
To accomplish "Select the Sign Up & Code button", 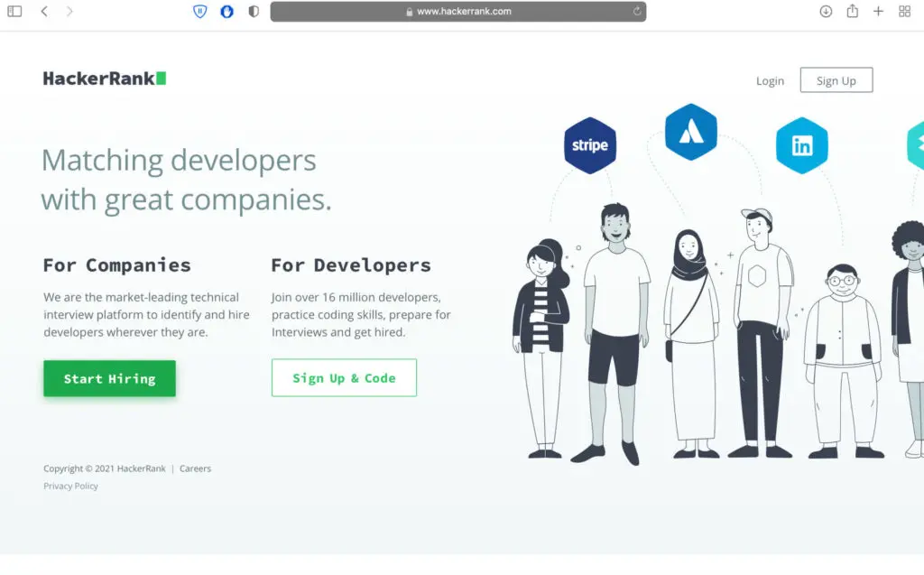I will point(344,377).
